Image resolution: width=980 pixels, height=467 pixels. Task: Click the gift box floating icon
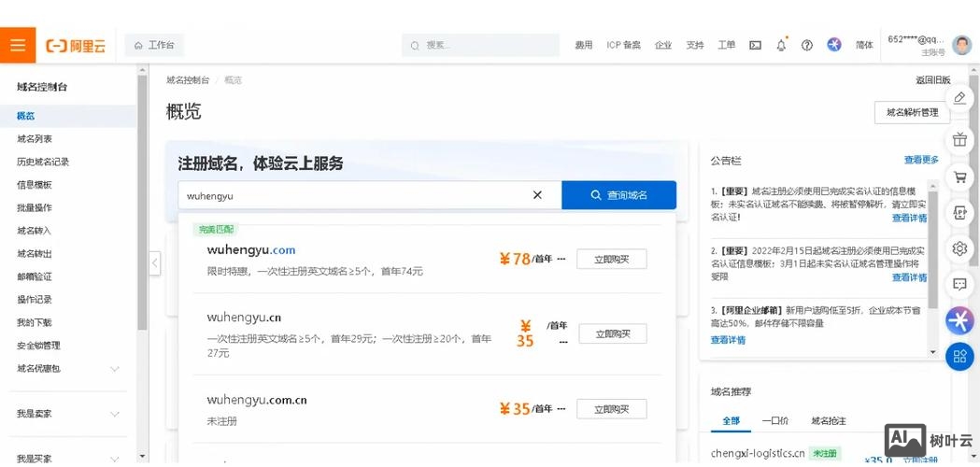pyautogui.click(x=959, y=139)
